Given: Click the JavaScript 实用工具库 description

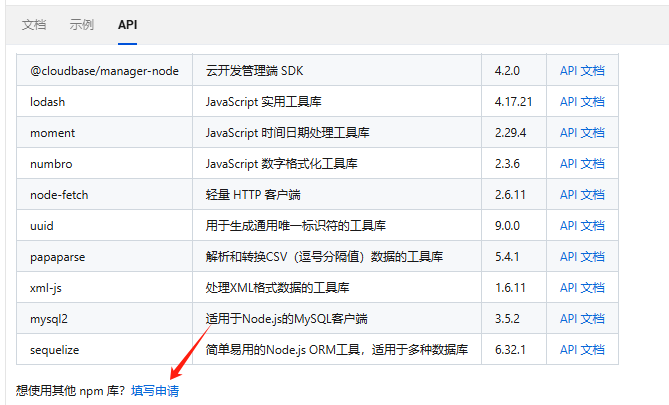Looking at the screenshot, I should point(263,102).
